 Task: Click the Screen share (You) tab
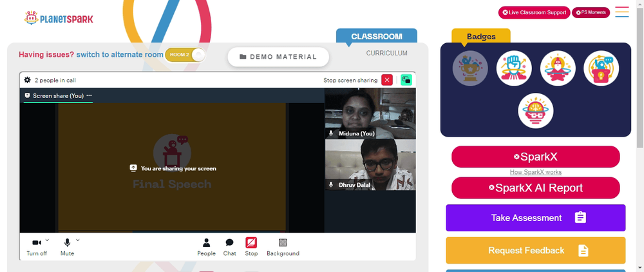click(58, 95)
